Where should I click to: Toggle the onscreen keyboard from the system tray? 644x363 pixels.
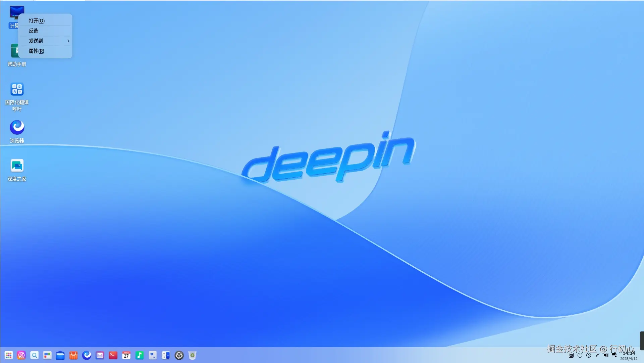pos(571,355)
